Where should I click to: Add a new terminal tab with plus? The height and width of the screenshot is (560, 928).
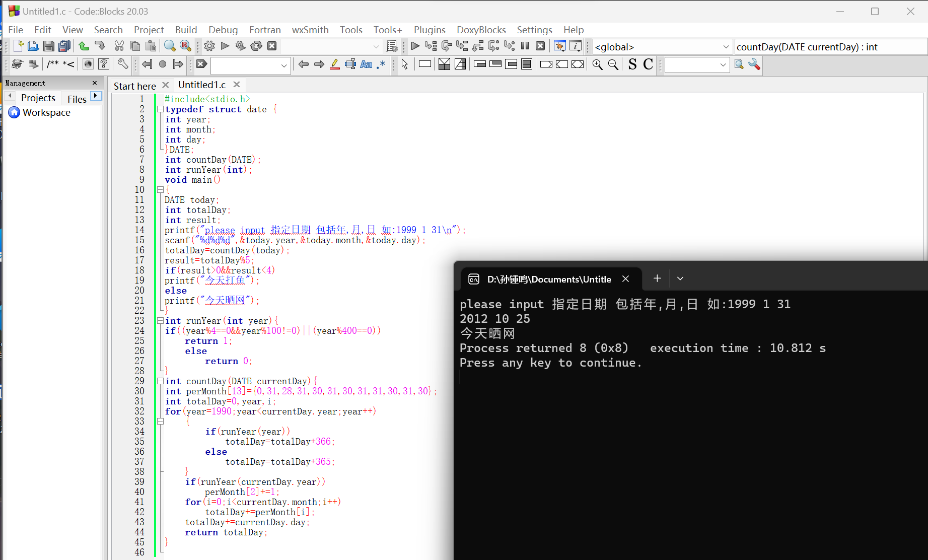(657, 278)
